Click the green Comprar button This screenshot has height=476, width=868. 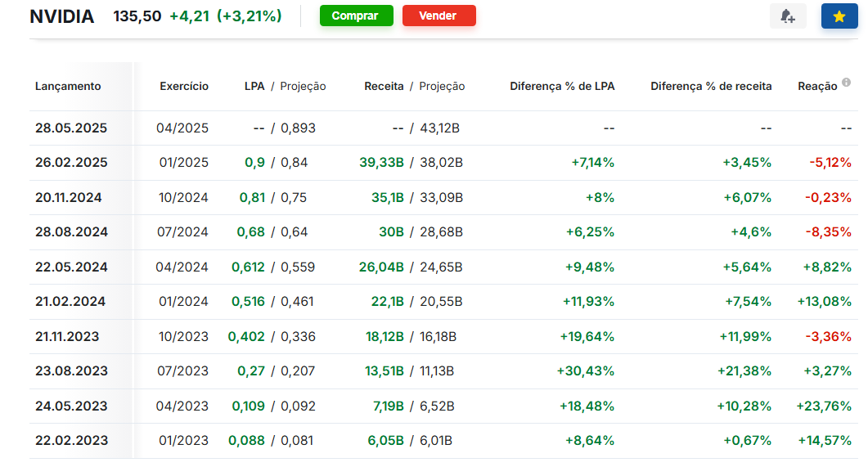[357, 16]
